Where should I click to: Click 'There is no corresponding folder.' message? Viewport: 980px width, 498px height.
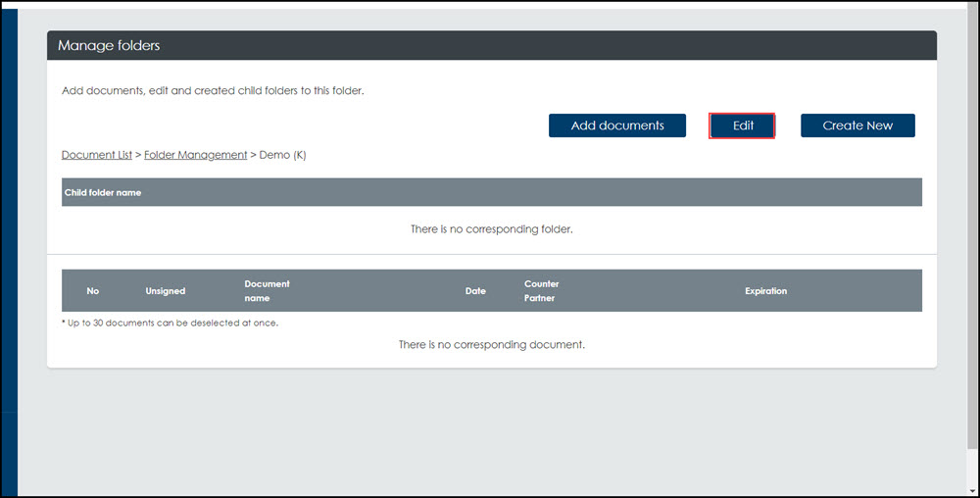(x=491, y=229)
